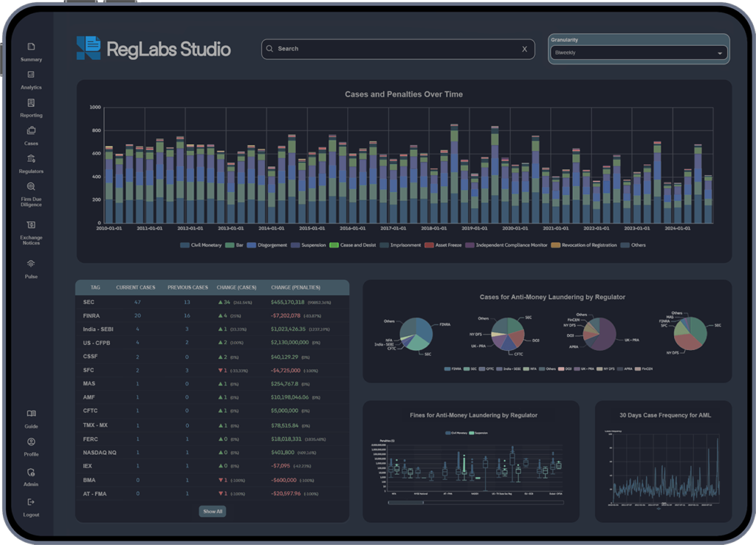Select the FERC tag row
756x545 pixels.
tap(212, 439)
